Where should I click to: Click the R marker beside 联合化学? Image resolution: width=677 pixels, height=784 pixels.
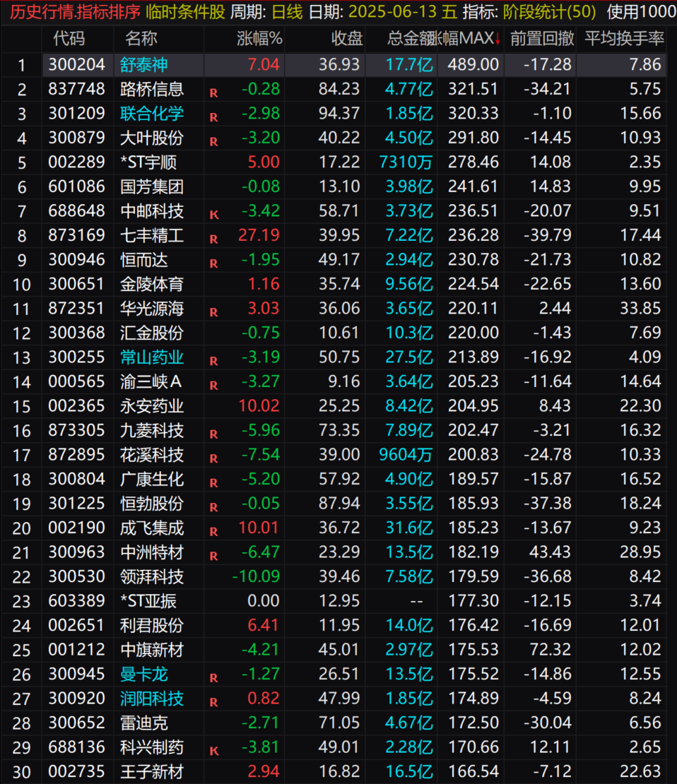coord(213,117)
